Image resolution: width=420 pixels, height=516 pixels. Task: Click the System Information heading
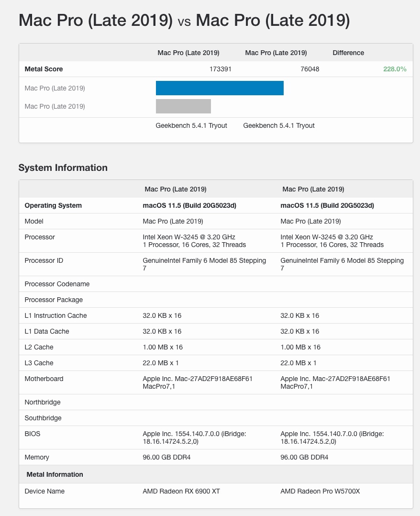tap(63, 168)
